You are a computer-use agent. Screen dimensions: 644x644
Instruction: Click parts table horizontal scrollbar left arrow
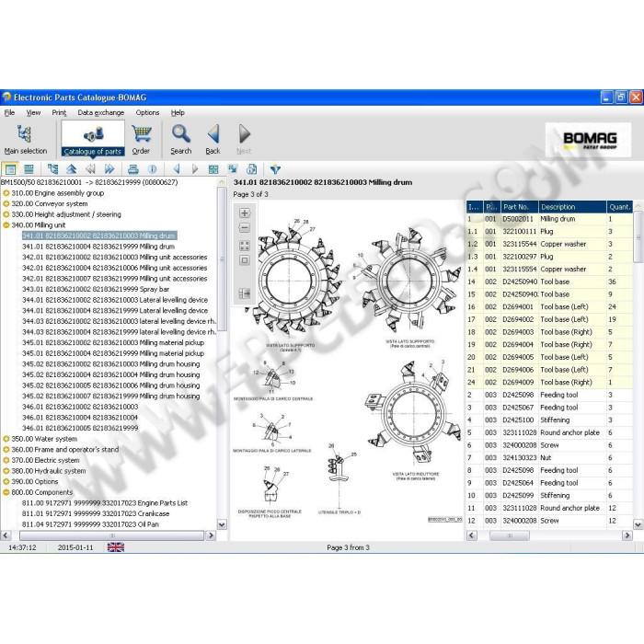click(x=472, y=535)
